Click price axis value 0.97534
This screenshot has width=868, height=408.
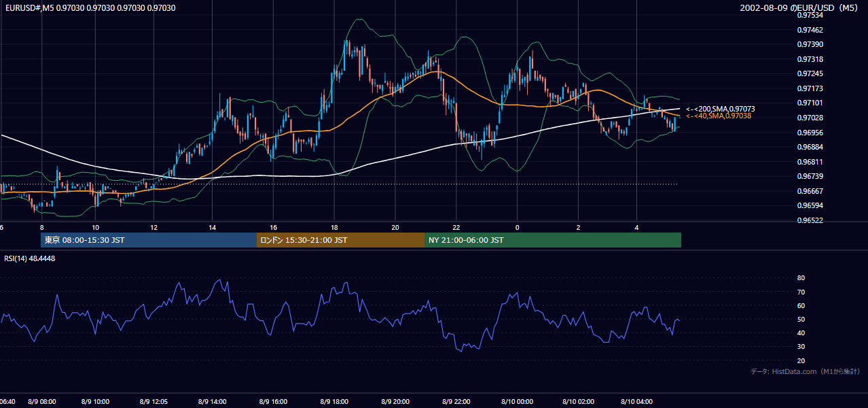pyautogui.click(x=810, y=15)
